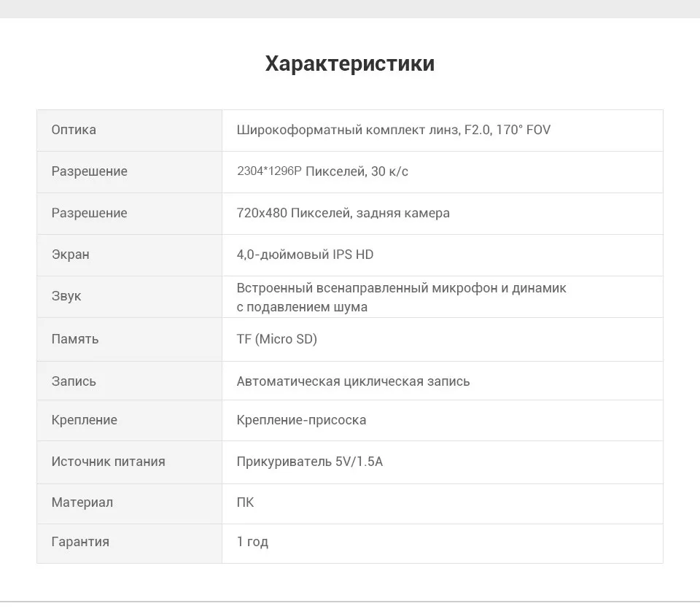Click the first Разрешение label
The height and width of the screenshot is (614, 700).
[x=89, y=171]
